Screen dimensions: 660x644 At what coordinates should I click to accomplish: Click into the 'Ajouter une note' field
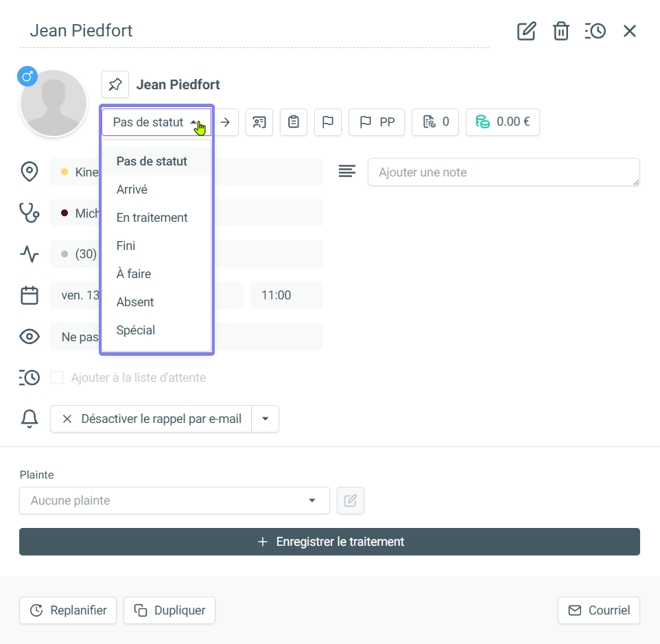(503, 172)
